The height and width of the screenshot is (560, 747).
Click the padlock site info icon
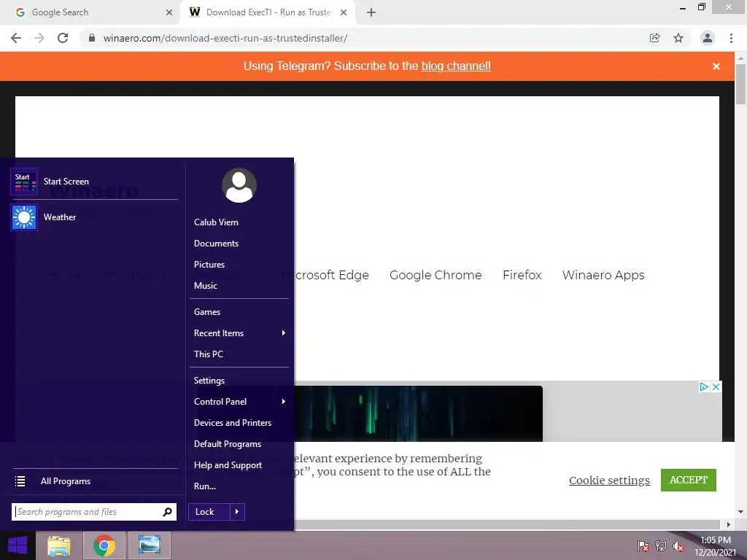click(x=92, y=38)
